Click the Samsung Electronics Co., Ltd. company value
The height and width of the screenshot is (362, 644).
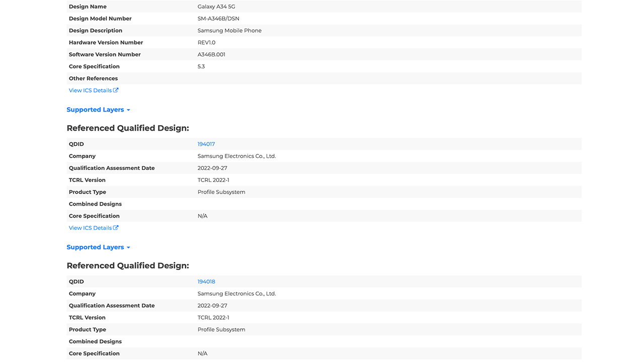(x=236, y=156)
